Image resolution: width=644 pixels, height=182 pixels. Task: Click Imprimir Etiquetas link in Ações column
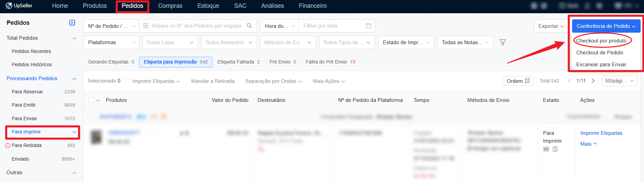[x=601, y=133]
